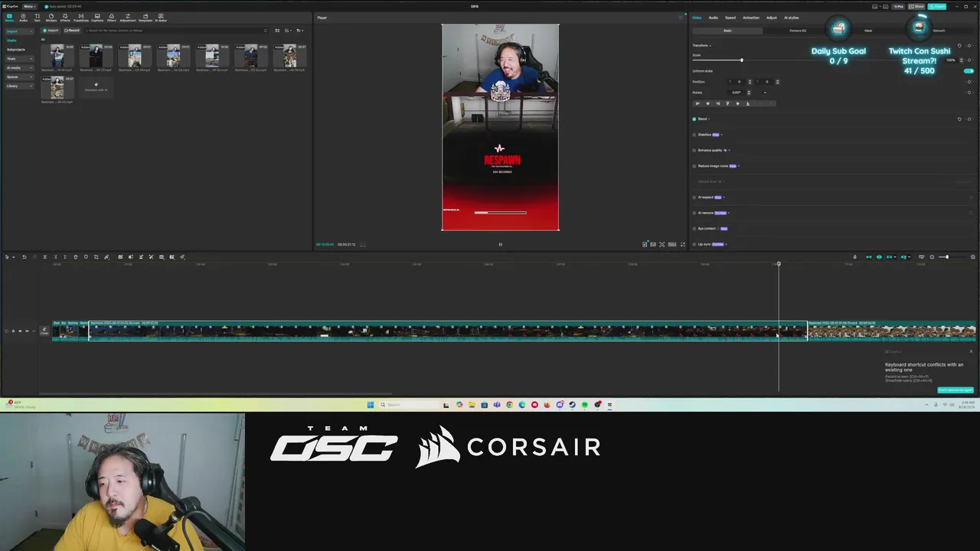Reset the Blend settings
Screen dimensions: 980x551
click(959, 119)
